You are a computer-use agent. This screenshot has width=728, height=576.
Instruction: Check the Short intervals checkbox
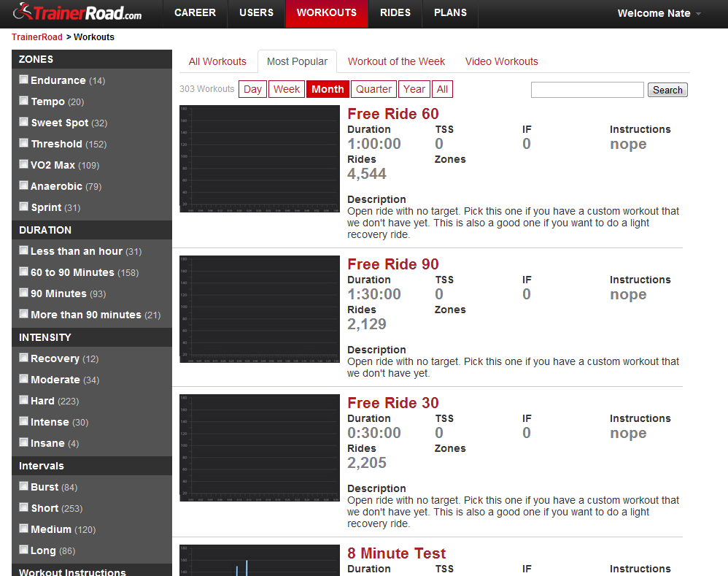tap(23, 507)
